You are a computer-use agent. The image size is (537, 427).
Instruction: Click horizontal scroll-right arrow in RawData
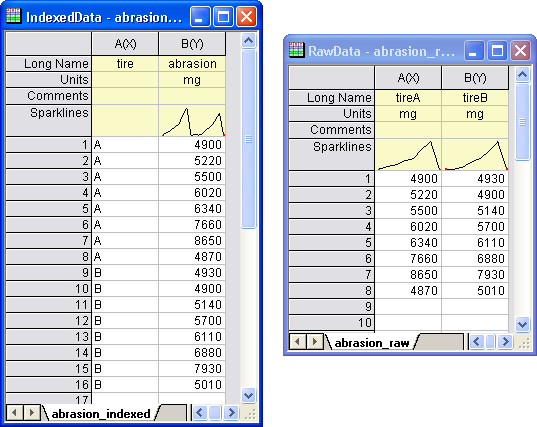(505, 341)
